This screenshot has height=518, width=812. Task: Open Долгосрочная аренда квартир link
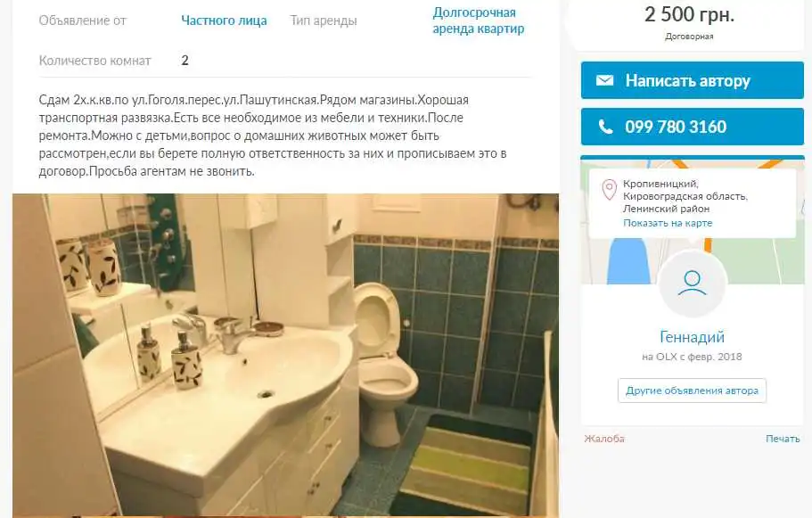478,21
